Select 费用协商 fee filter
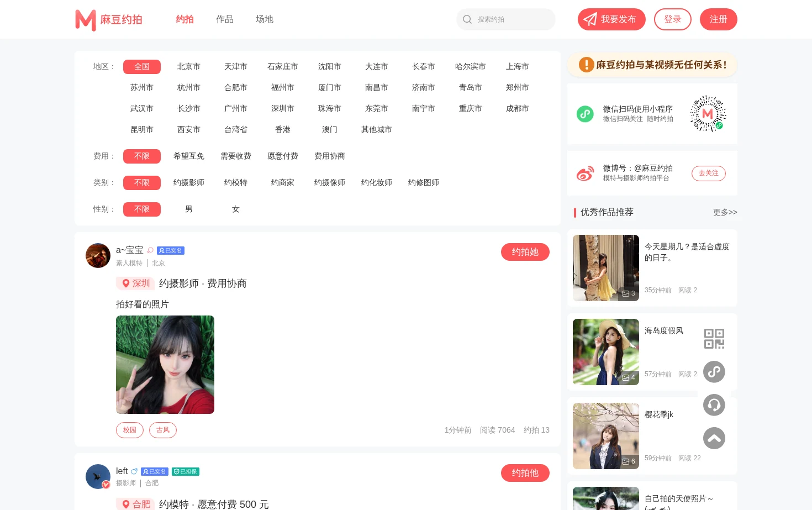Screen dimensions: 812x510 [x=330, y=156]
